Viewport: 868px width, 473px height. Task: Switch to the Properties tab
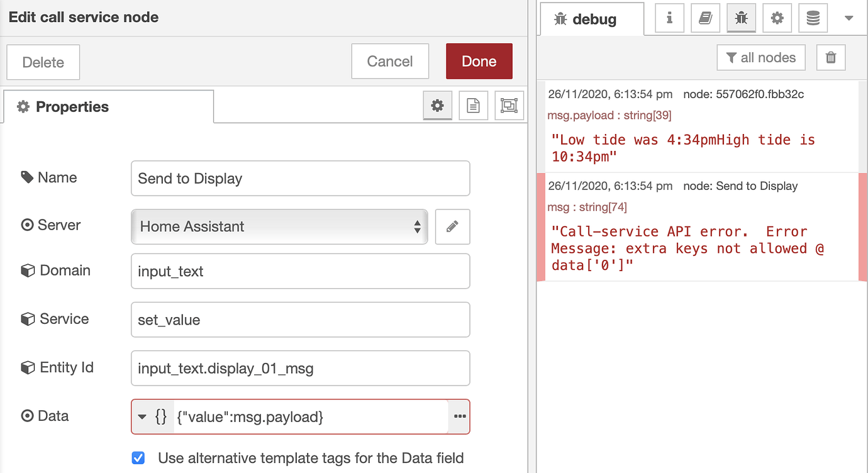point(109,107)
